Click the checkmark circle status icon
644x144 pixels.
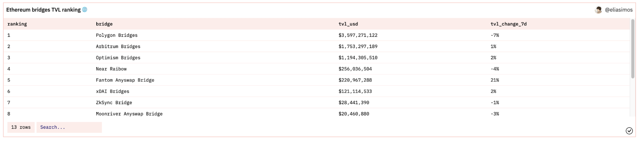click(629, 131)
